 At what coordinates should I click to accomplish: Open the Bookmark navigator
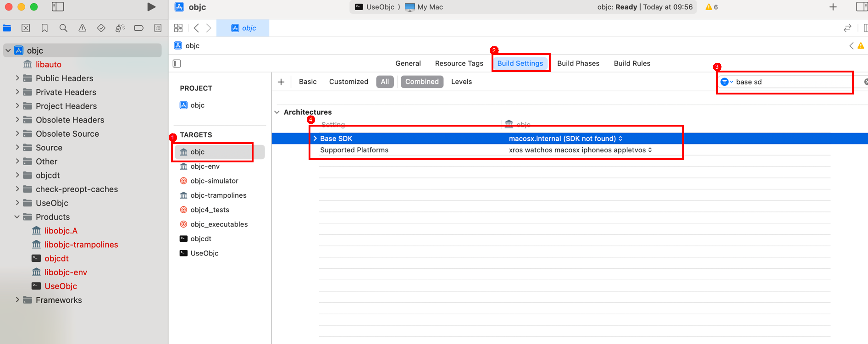44,28
